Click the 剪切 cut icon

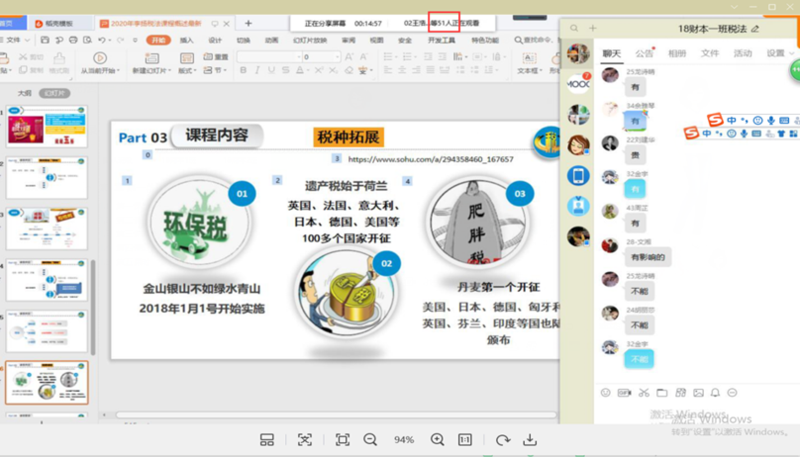click(x=23, y=57)
